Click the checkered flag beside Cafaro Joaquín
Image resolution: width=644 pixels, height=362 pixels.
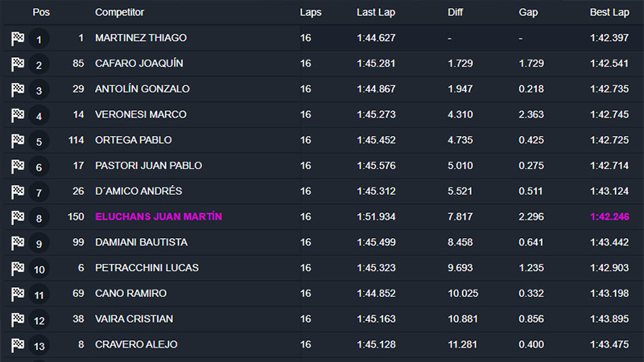18,64
